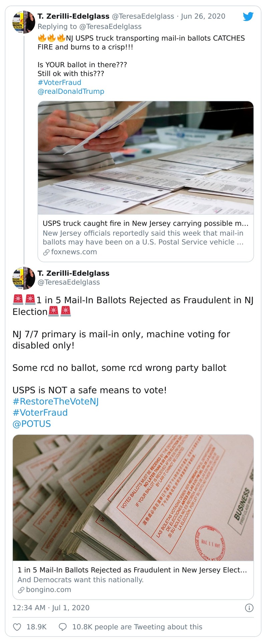Click the Twitter bird logo

pyautogui.click(x=248, y=17)
